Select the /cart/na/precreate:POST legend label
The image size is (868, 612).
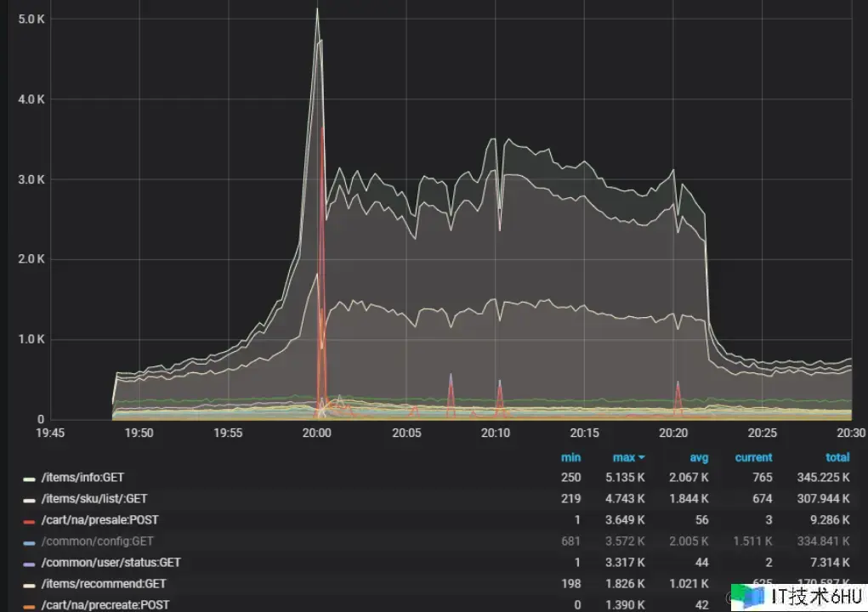point(105,605)
